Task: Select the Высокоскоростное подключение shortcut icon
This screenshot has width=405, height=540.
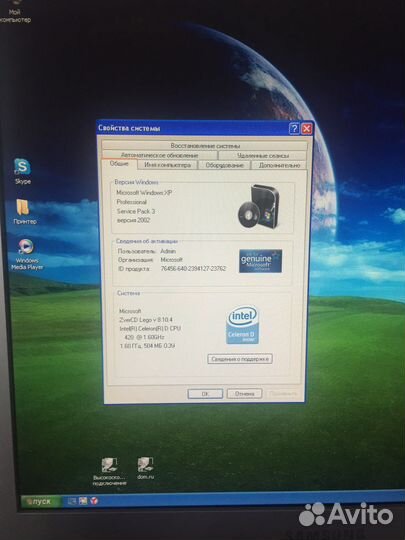Action: click(109, 471)
